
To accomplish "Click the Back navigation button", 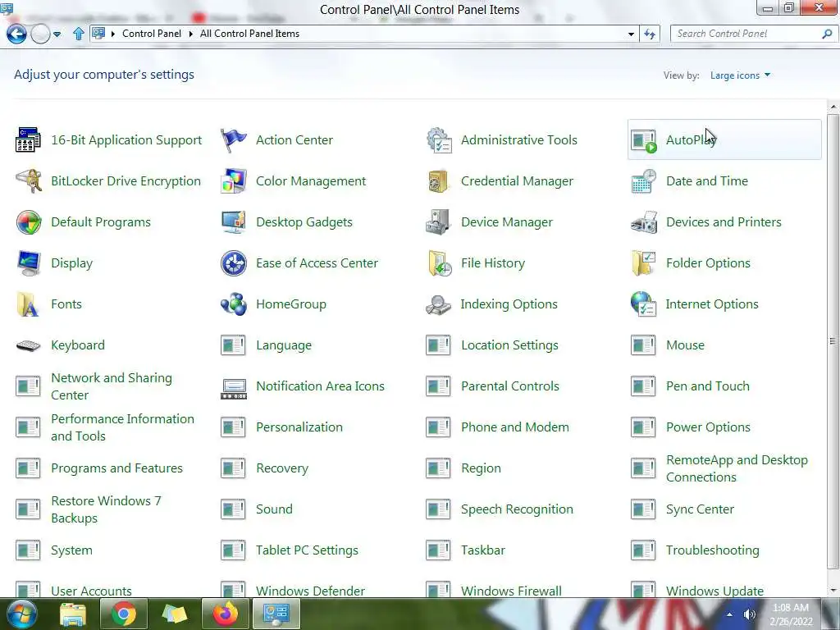I will click(16, 34).
